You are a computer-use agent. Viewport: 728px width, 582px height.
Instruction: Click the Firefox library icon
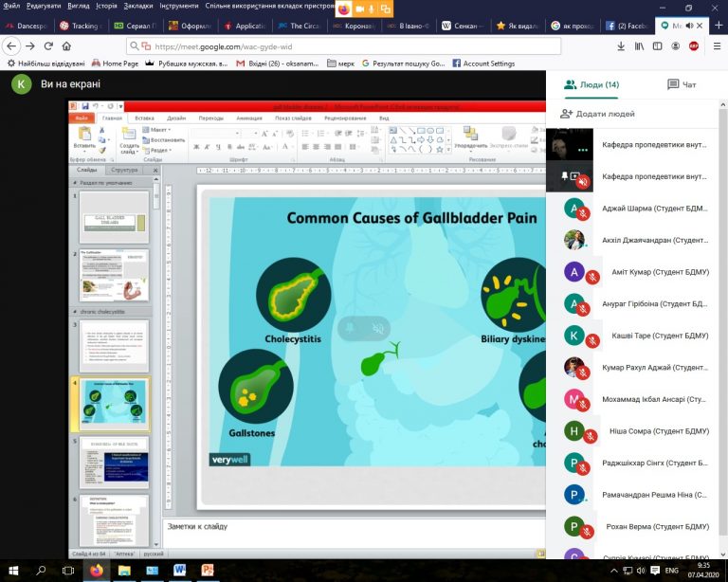pos(641,45)
